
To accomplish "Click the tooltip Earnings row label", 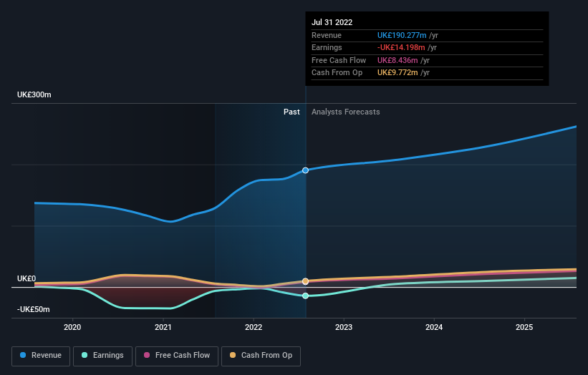I will pos(327,47).
